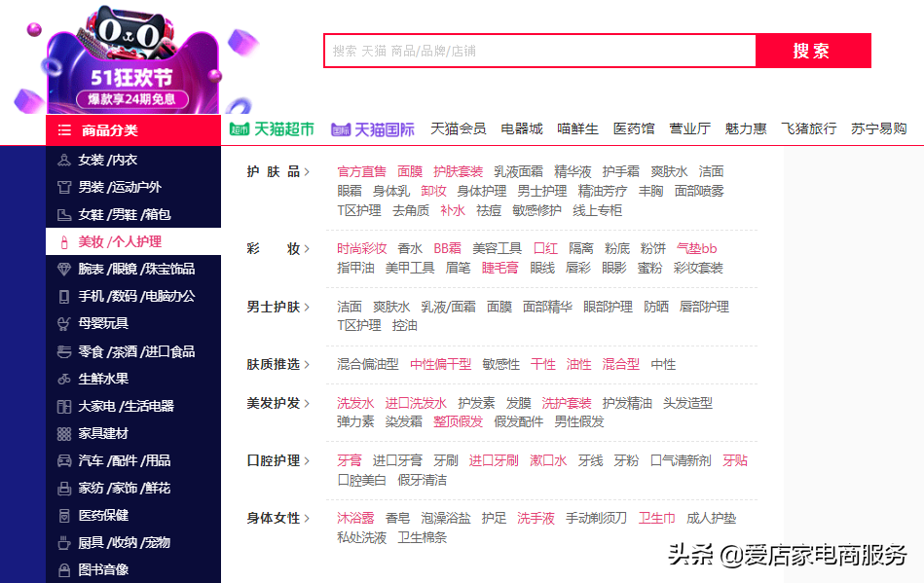Expand the 身体女性 category chevron
Viewport: 924px width, 583px height.
[307, 518]
